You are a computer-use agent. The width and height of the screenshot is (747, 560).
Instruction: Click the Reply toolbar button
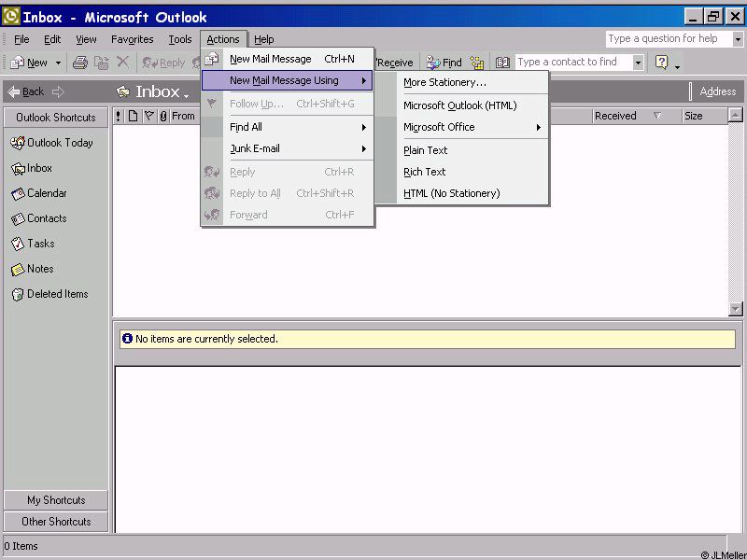tap(163, 63)
